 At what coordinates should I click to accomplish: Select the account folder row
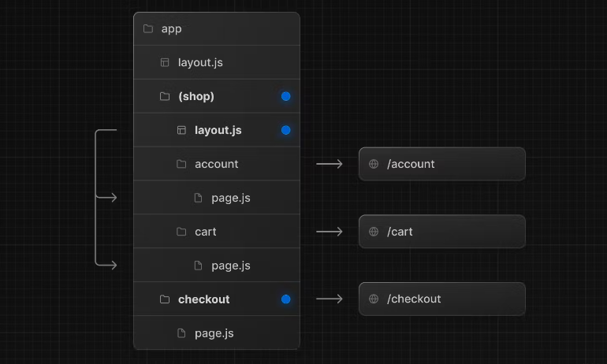(217, 164)
